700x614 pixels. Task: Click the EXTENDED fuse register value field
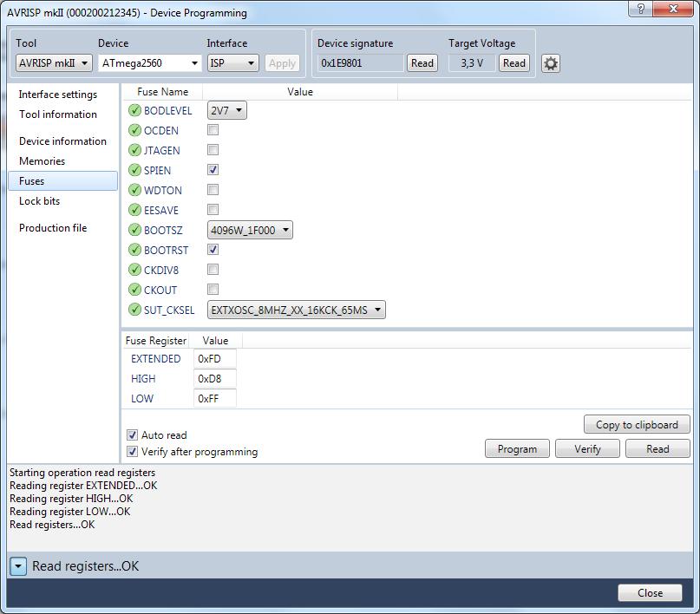[215, 359]
